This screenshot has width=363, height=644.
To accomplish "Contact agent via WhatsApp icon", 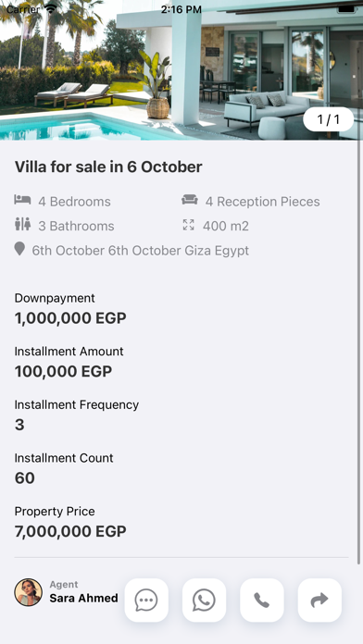I will [204, 601].
